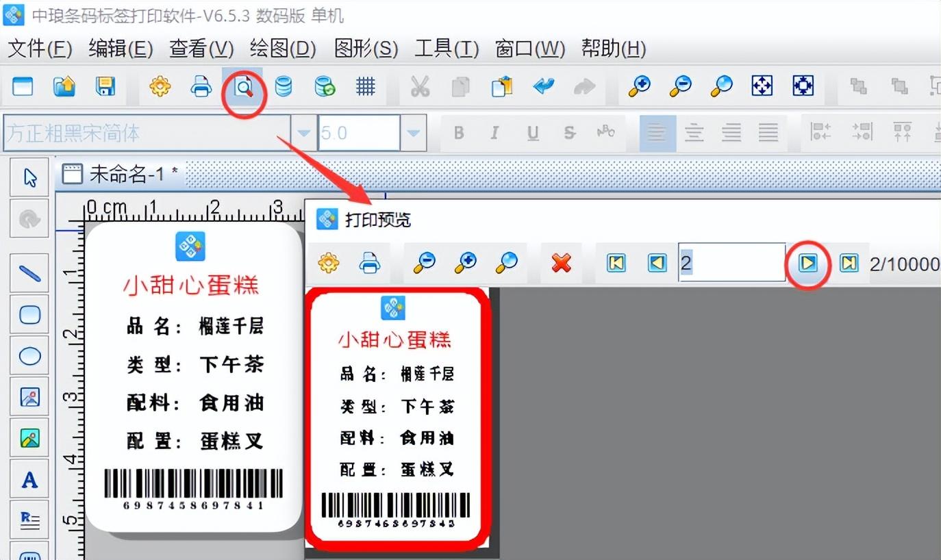Select the line drawing tool
This screenshot has height=560, width=941.
(x=29, y=274)
